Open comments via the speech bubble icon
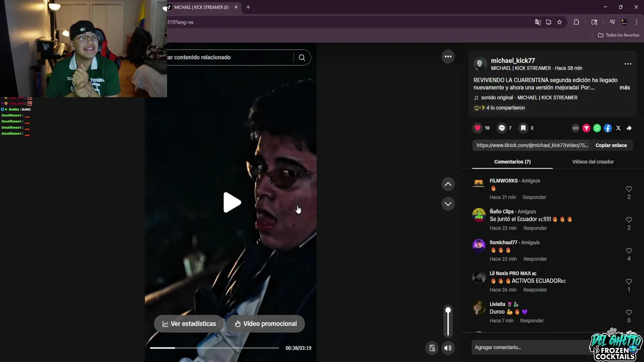 click(502, 128)
